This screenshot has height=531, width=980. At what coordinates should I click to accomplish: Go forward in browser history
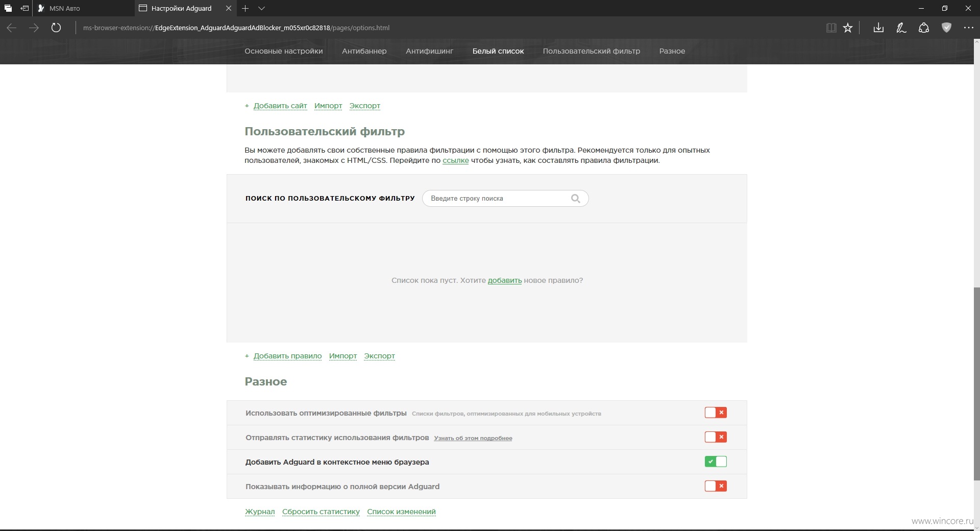click(x=34, y=28)
